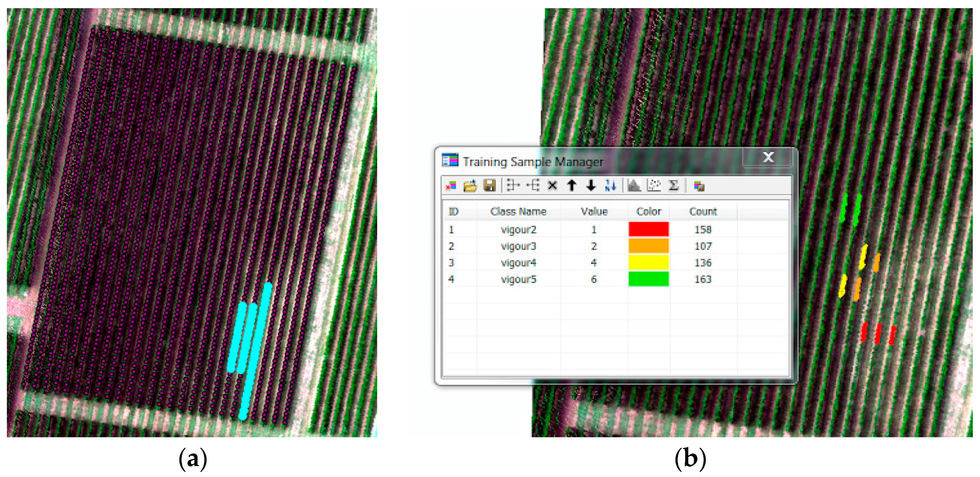The height and width of the screenshot is (477, 980).
Task: Show histograms for training samples
Action: (634, 185)
